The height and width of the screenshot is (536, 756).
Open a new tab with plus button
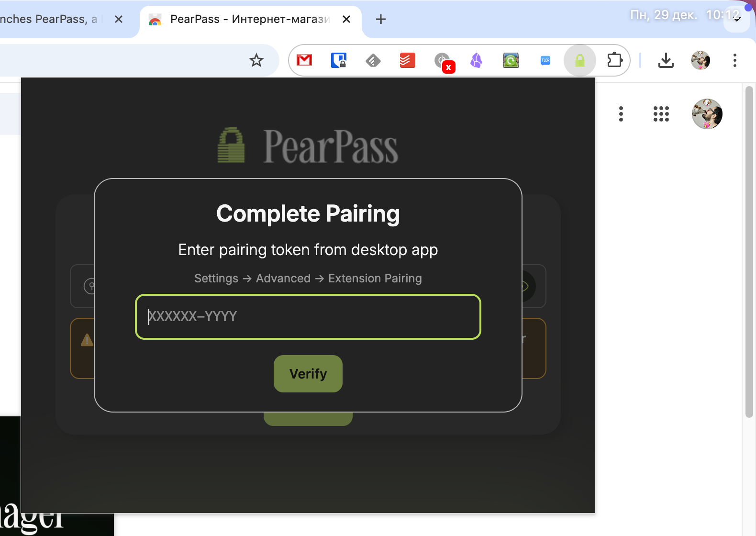(381, 19)
